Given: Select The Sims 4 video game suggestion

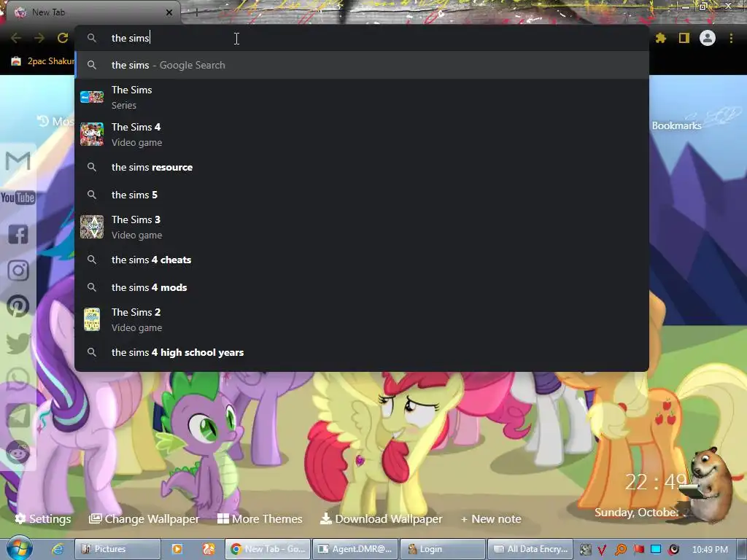Looking at the screenshot, I should click(x=362, y=134).
